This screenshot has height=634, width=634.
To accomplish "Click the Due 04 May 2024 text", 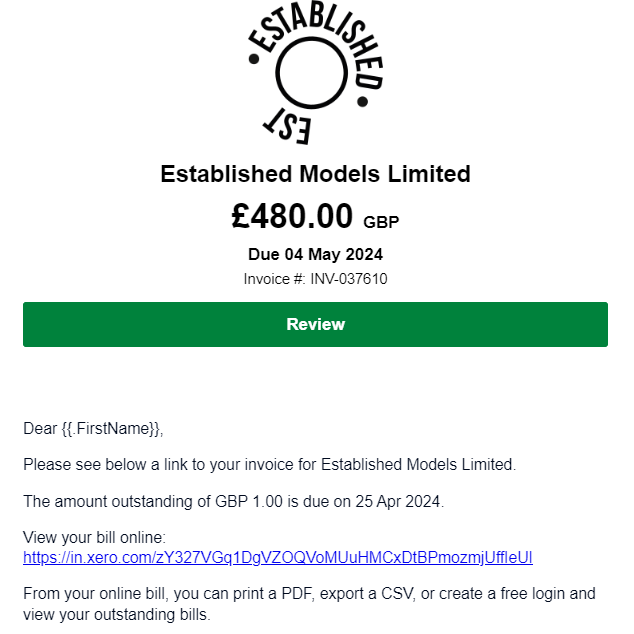I will pyautogui.click(x=315, y=254).
